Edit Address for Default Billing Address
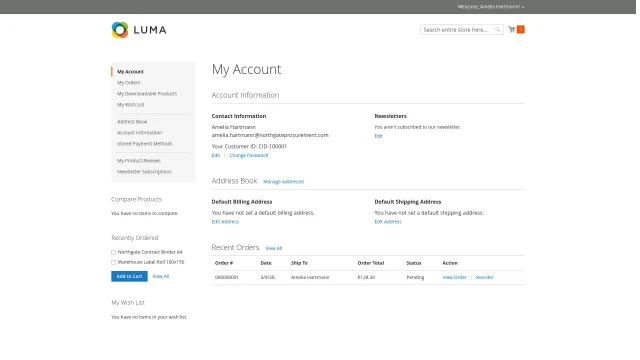This screenshot has width=640, height=360. pos(225,222)
